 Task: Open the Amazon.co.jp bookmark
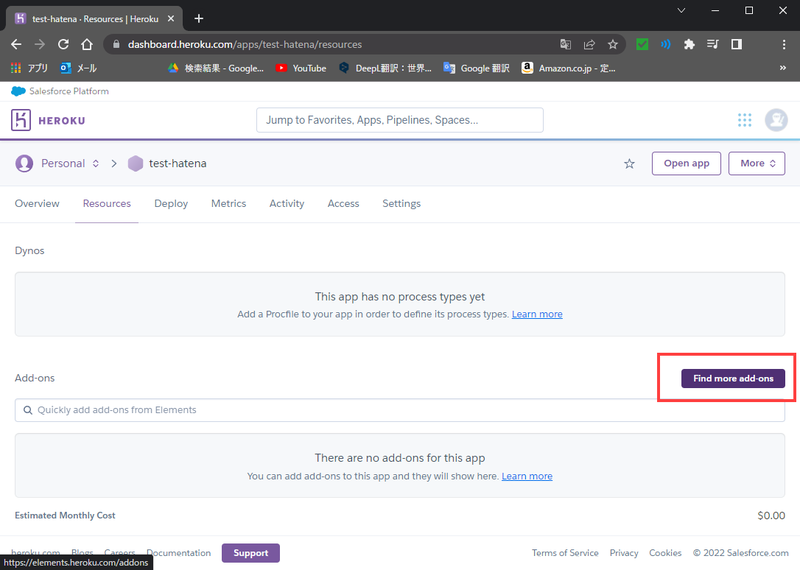point(568,68)
